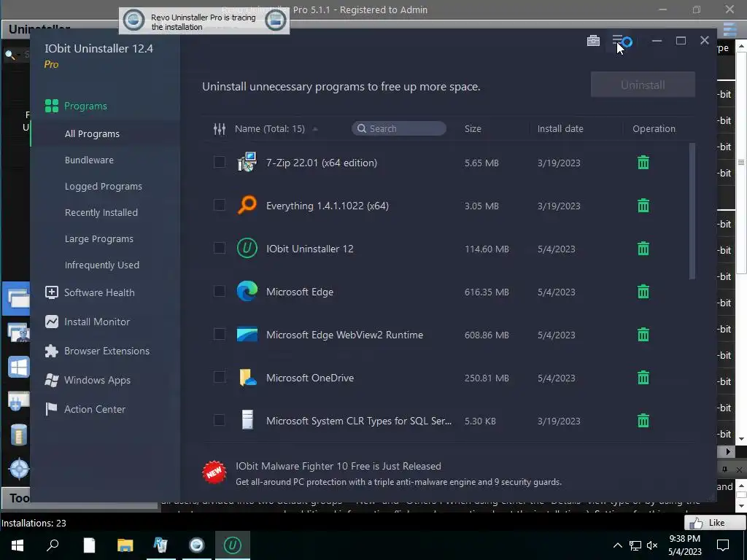Tick the checkbox for Microsoft OneDrive

219,377
